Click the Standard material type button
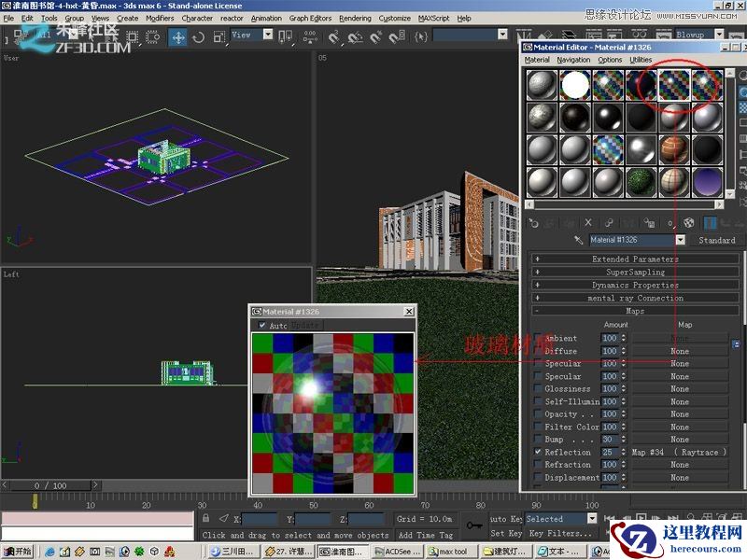 [x=716, y=240]
